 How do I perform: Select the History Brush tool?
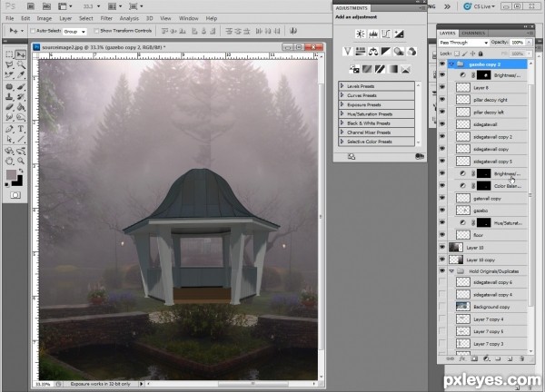[x=21, y=97]
